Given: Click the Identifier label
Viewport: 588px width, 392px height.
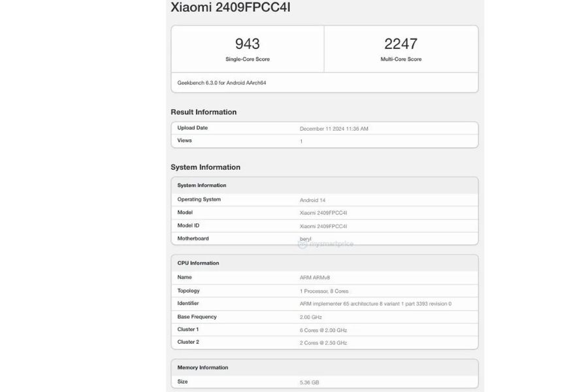Looking at the screenshot, I should pos(188,303).
